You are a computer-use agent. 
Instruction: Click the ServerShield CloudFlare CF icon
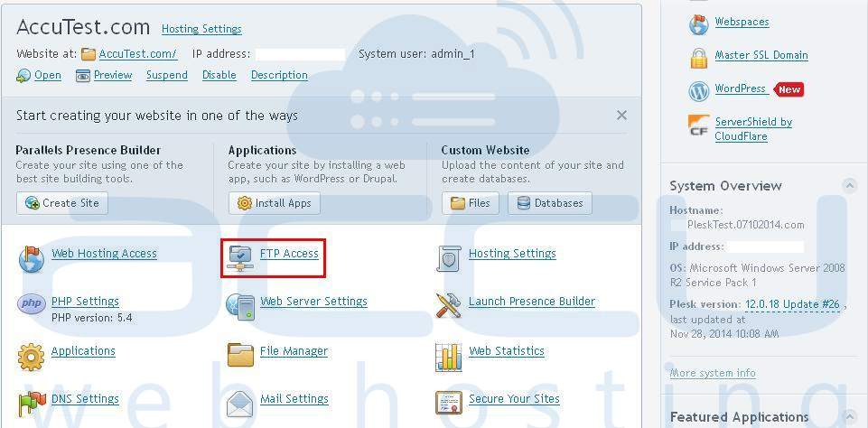point(698,125)
